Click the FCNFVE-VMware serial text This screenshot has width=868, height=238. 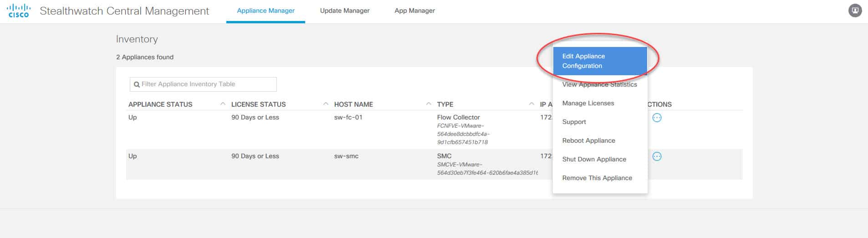coord(463,134)
